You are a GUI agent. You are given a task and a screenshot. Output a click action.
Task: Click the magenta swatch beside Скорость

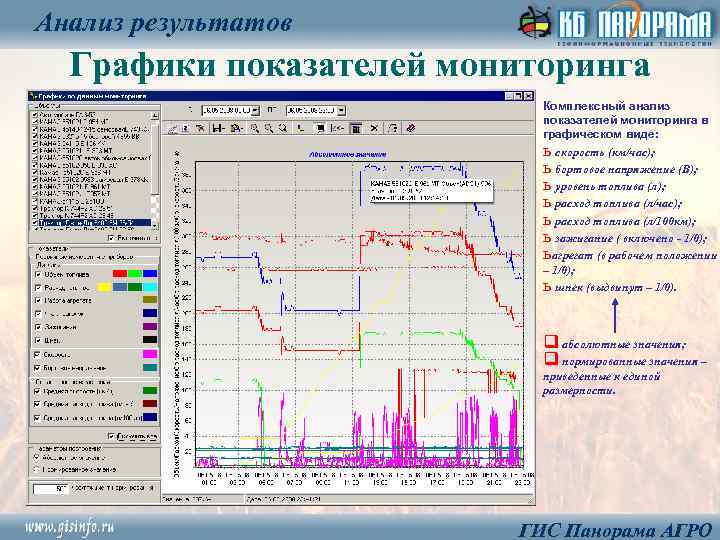(x=150, y=354)
